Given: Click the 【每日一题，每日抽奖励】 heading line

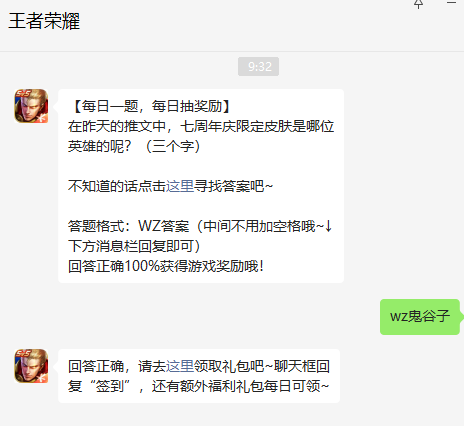Looking at the screenshot, I should [x=152, y=106].
